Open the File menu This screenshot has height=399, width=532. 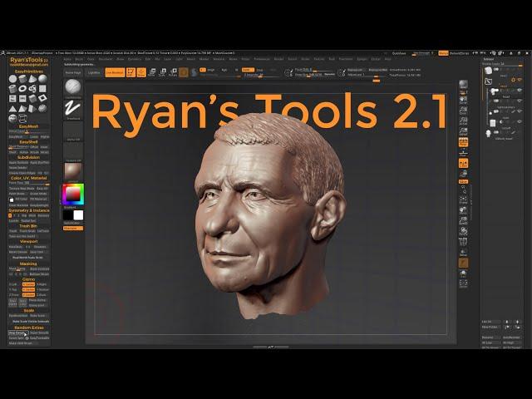tap(157, 59)
